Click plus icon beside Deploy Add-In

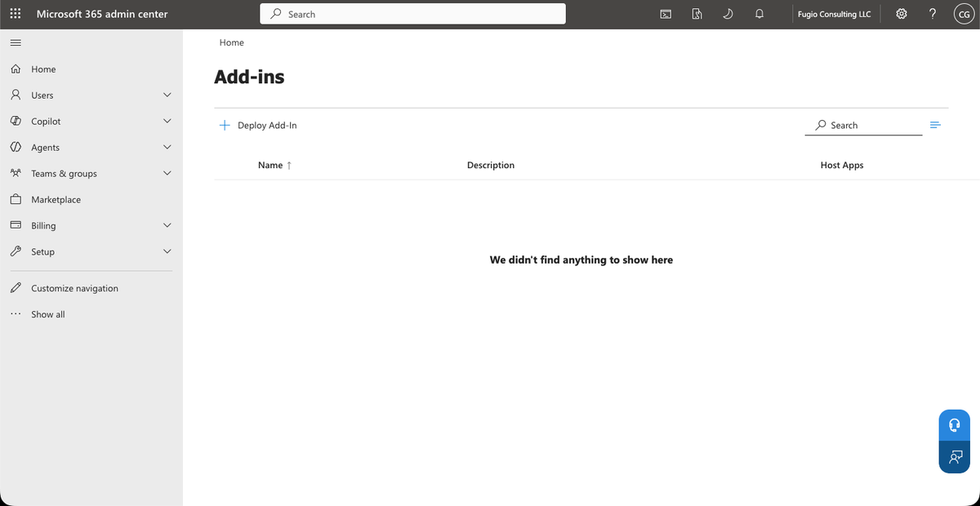click(x=225, y=126)
